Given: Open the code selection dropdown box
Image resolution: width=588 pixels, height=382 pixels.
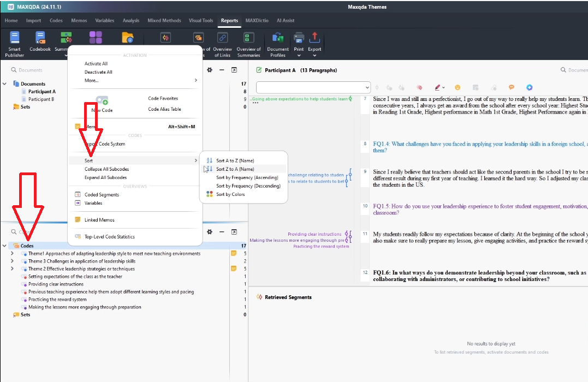Looking at the screenshot, I should tap(313, 87).
